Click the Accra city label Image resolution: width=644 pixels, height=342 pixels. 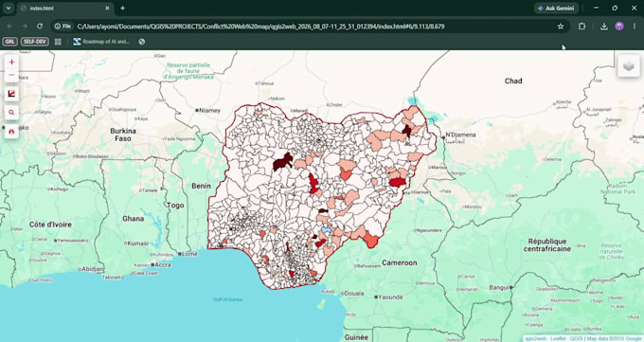[x=163, y=264]
